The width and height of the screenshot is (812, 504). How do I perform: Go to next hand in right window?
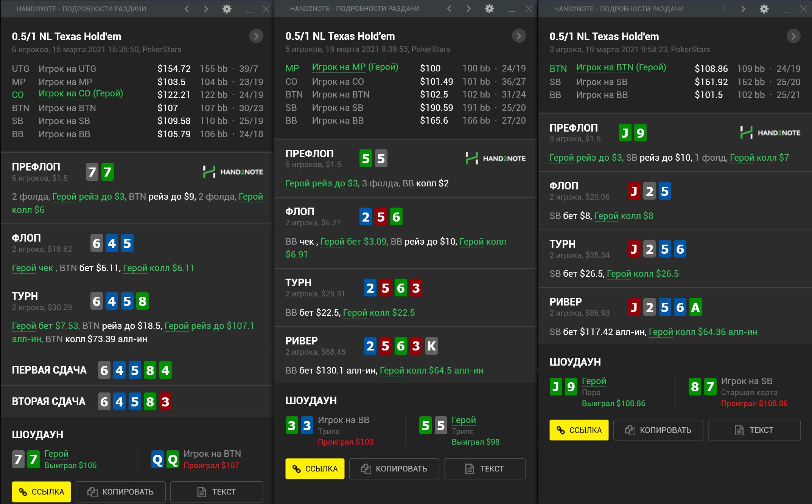click(743, 9)
